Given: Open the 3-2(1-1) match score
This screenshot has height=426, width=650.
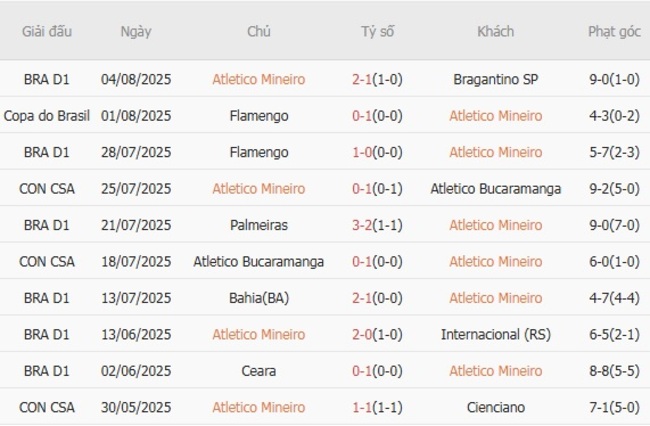Looking at the screenshot, I should [377, 225].
